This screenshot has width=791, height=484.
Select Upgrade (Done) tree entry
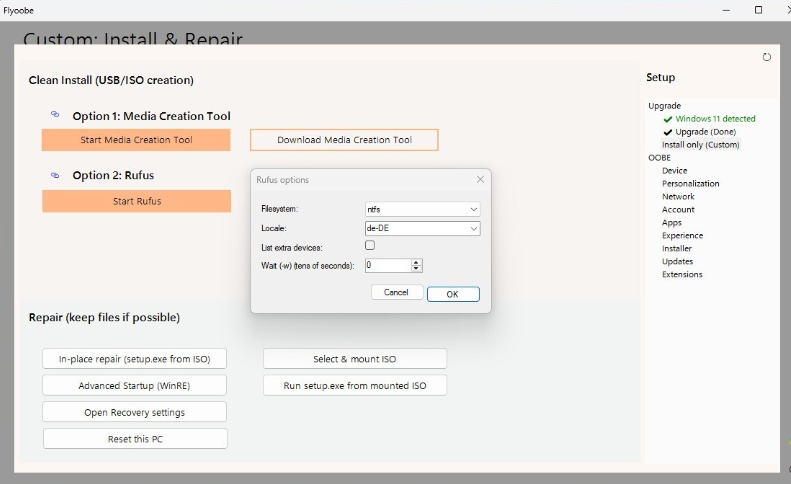(705, 132)
